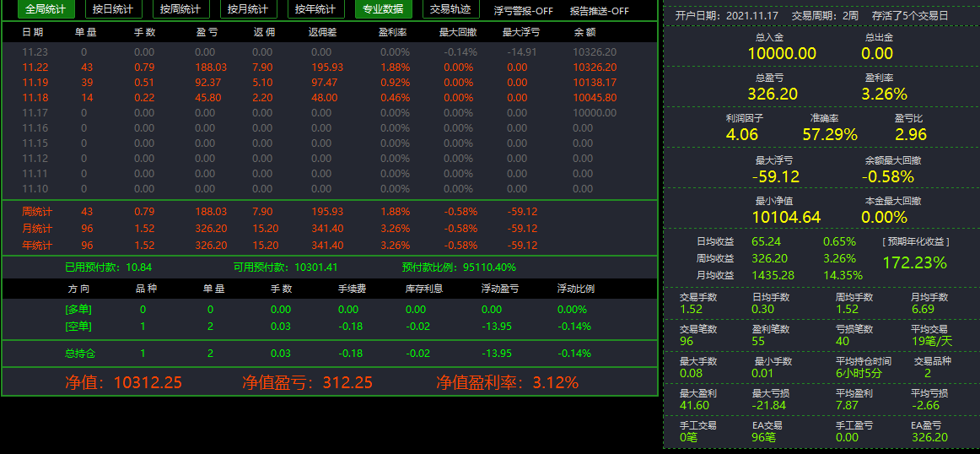980x454 pixels.
Task: Click 利润因子 value 4.06
Action: tap(742, 134)
